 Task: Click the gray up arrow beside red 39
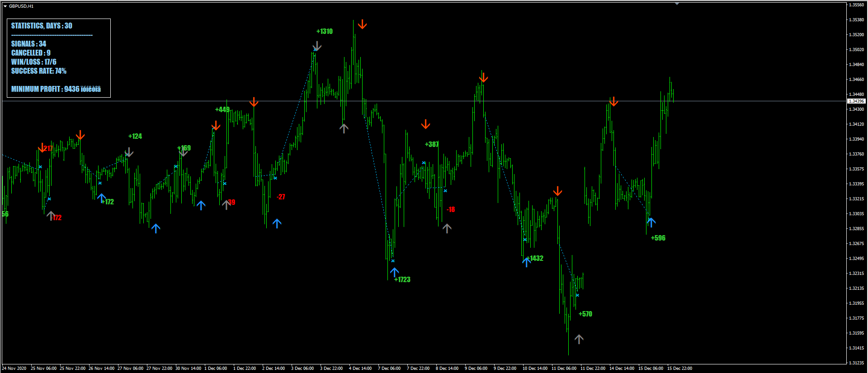click(x=226, y=205)
